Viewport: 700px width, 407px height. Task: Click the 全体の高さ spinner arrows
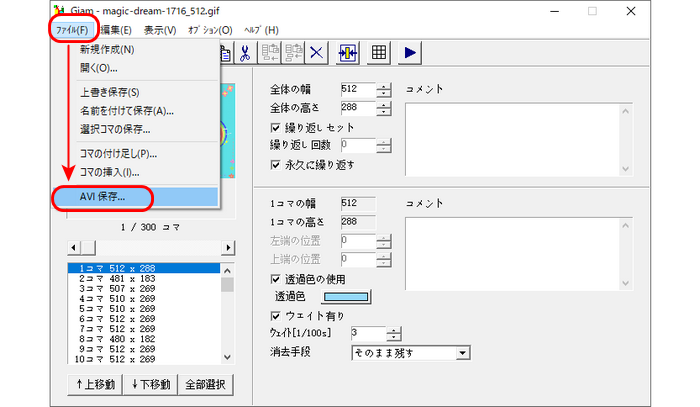click(x=383, y=108)
